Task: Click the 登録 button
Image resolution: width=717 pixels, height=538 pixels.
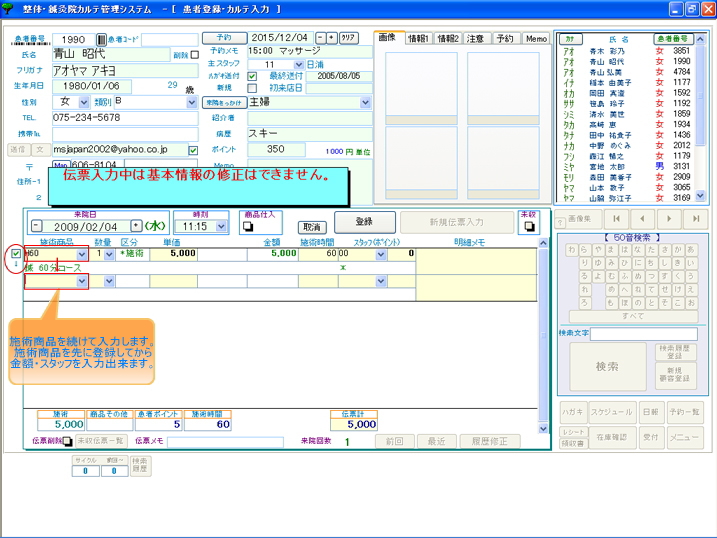Action: click(x=364, y=222)
